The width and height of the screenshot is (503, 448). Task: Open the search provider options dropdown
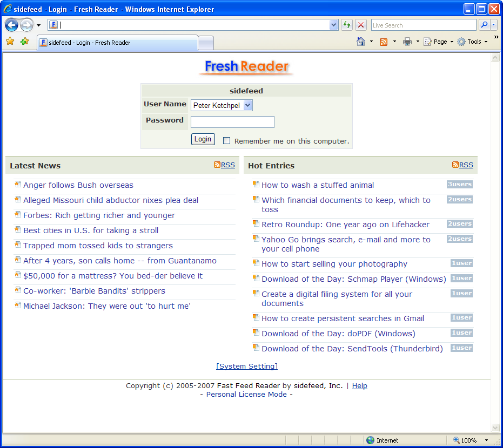pyautogui.click(x=494, y=25)
